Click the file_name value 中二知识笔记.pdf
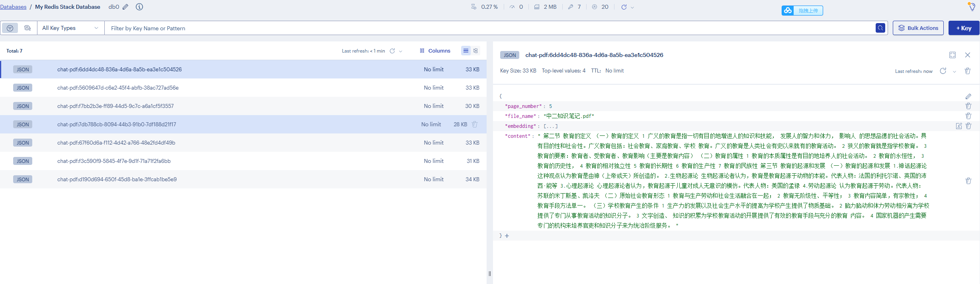Screen dimensions: 980x284 coord(569,116)
